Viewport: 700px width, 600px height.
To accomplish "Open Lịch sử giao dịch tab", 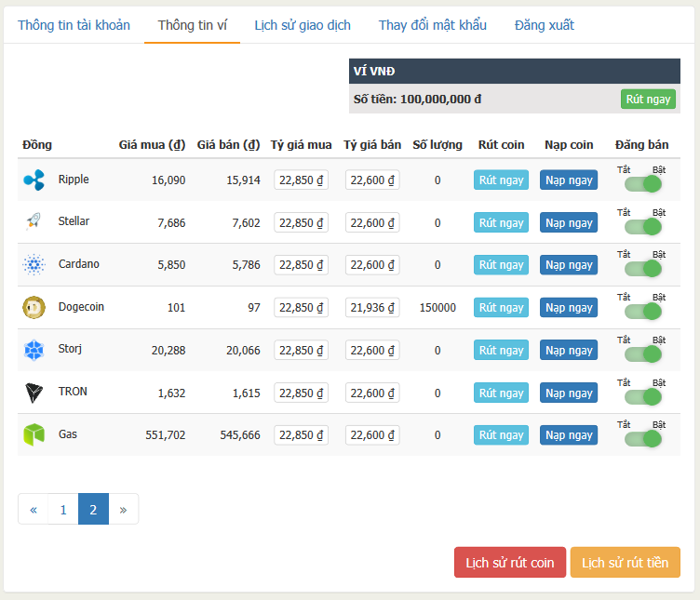I will tap(303, 25).
